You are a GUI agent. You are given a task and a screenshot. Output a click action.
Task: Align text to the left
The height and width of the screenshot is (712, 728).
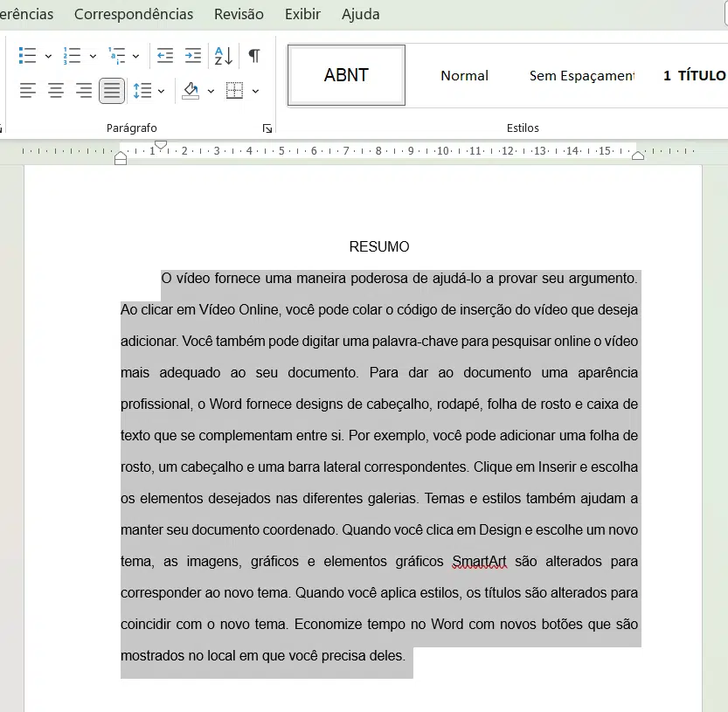28,90
